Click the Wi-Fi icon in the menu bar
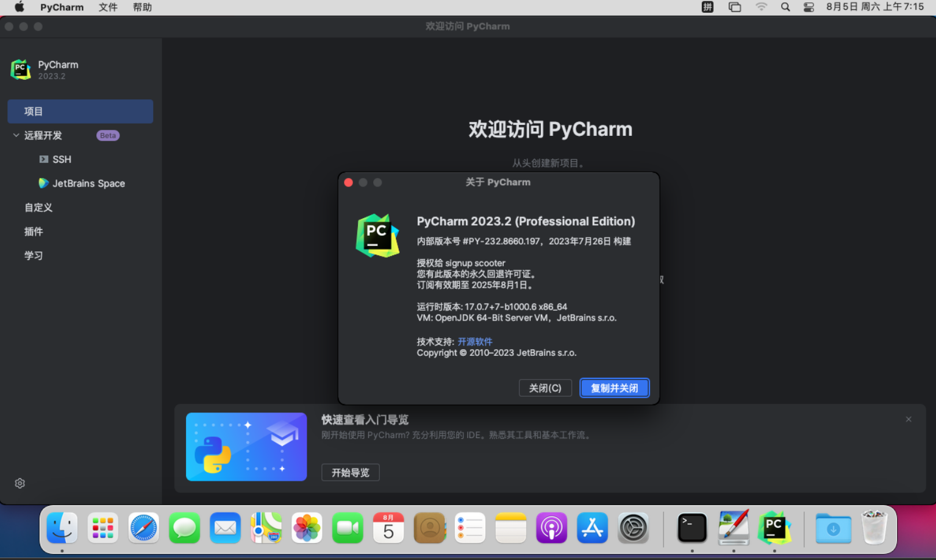Image resolution: width=936 pixels, height=560 pixels. coord(760,7)
